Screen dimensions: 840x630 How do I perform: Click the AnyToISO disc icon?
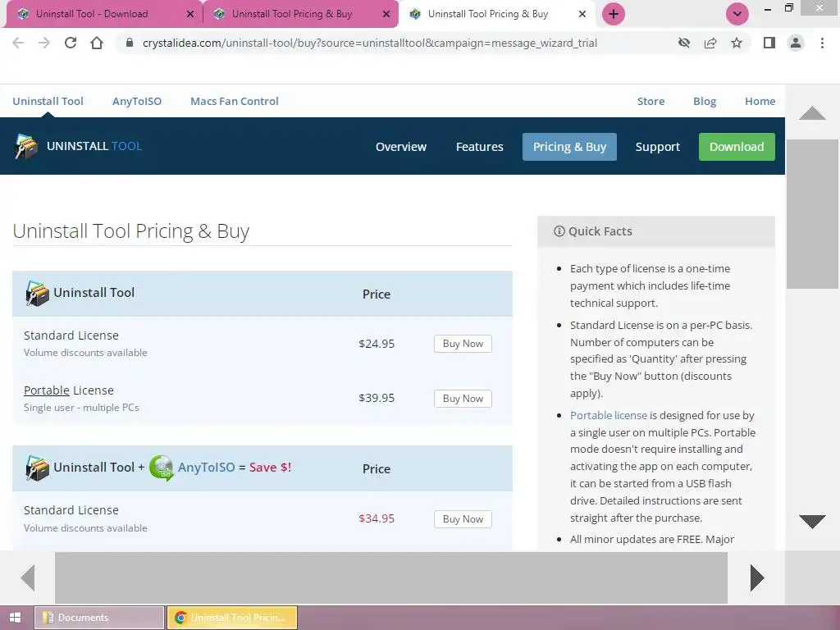(x=162, y=468)
